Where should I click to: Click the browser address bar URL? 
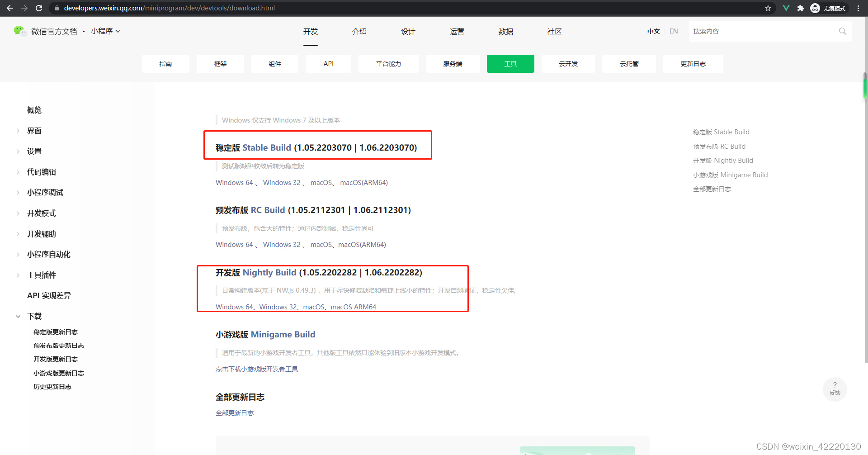pos(170,8)
